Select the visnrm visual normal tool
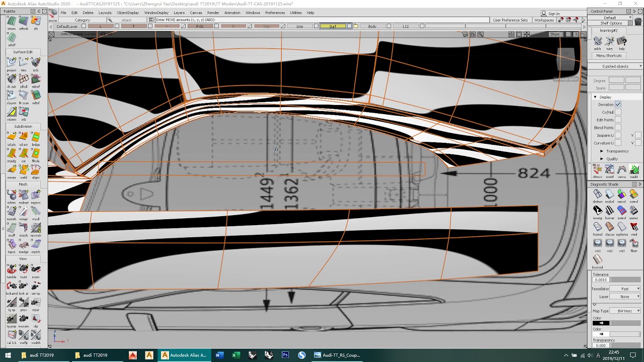Image resolution: width=644 pixels, height=362 pixels. click(x=11, y=112)
